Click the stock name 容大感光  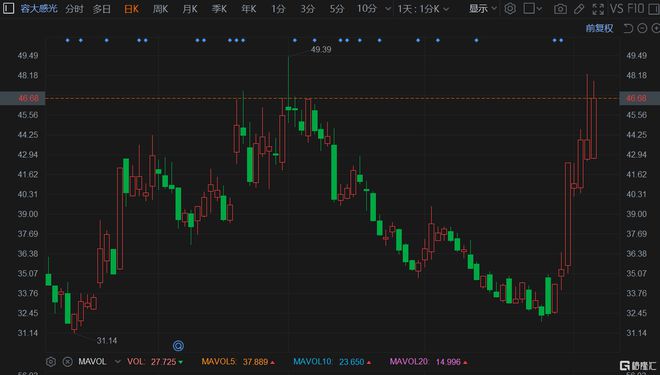[x=39, y=8]
